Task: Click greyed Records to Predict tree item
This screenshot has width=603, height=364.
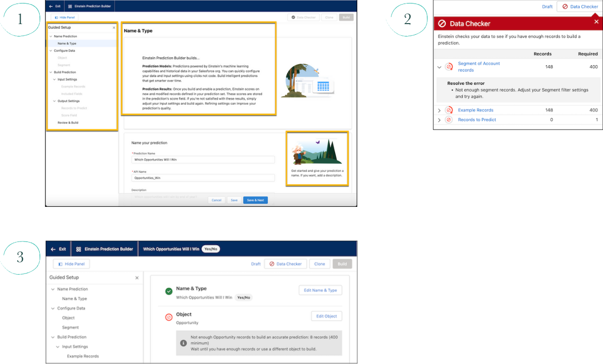Action: (73, 108)
